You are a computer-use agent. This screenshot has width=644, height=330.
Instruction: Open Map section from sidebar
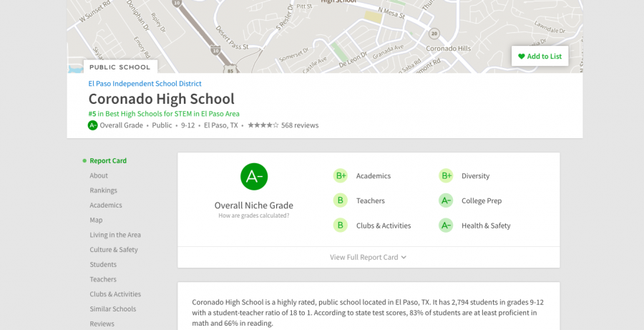96,220
